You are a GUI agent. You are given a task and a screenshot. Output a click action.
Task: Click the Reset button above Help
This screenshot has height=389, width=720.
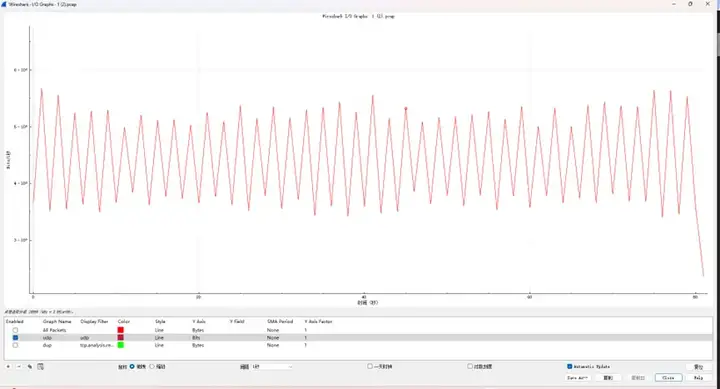(x=698, y=367)
